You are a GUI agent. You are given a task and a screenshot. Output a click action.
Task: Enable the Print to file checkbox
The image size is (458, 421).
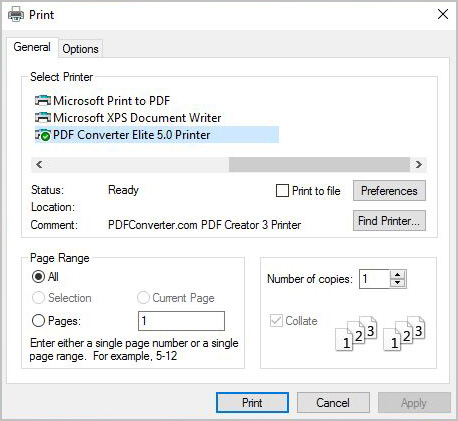tap(282, 191)
